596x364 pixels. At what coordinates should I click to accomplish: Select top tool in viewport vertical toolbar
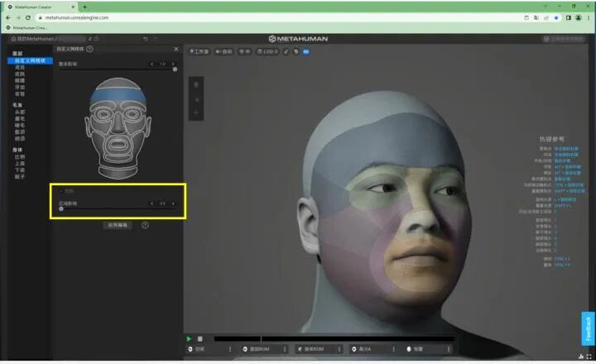point(196,84)
